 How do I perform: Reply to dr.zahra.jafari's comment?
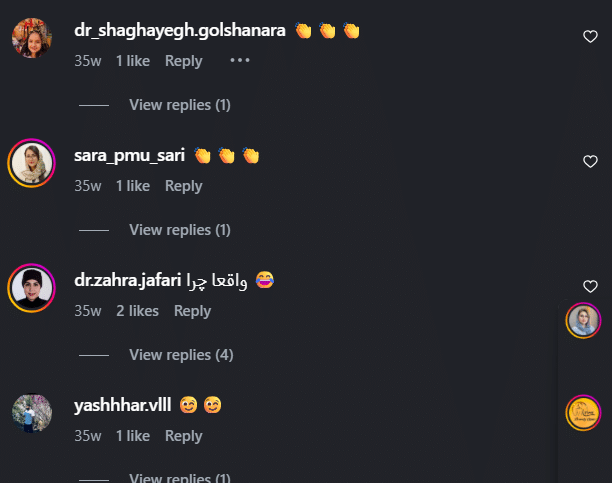tap(192, 311)
